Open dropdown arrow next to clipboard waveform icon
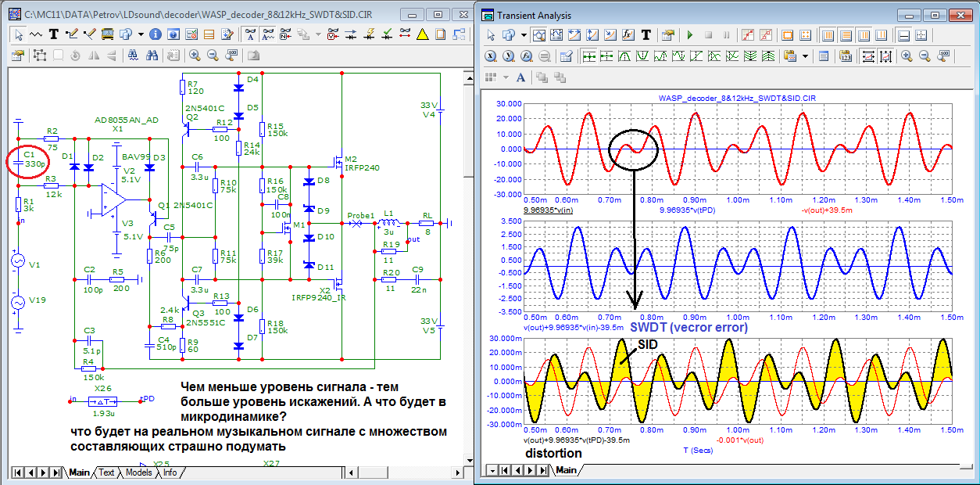The height and width of the screenshot is (485, 980). point(803,56)
